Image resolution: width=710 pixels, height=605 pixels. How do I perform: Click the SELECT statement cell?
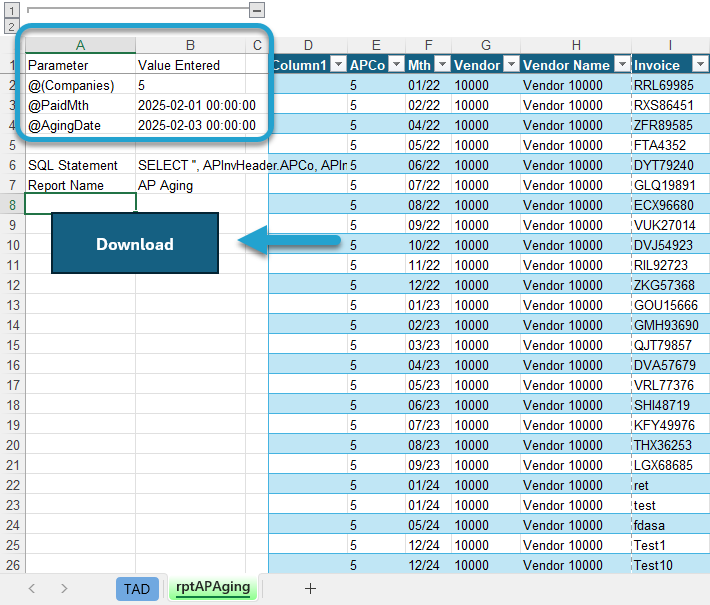point(190,165)
